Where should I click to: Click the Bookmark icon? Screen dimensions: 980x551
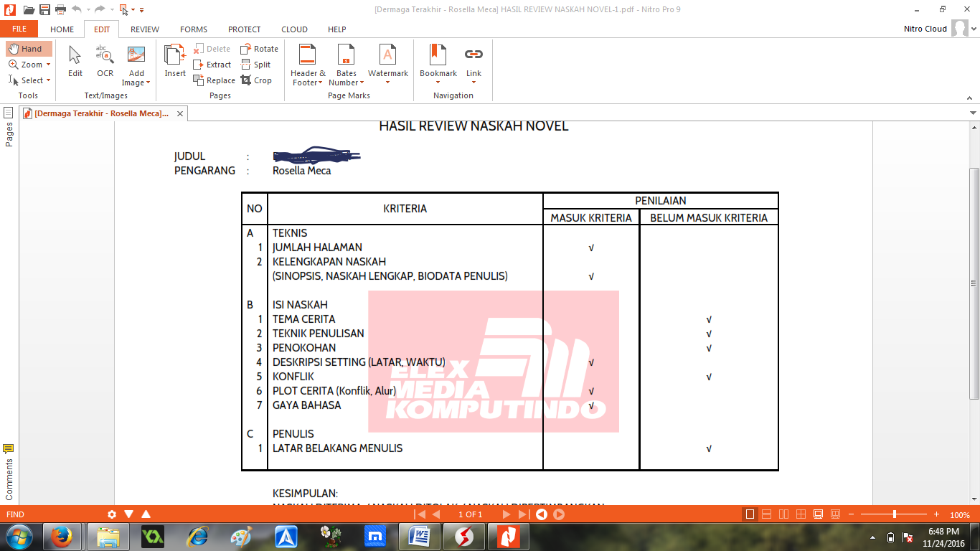coord(438,55)
